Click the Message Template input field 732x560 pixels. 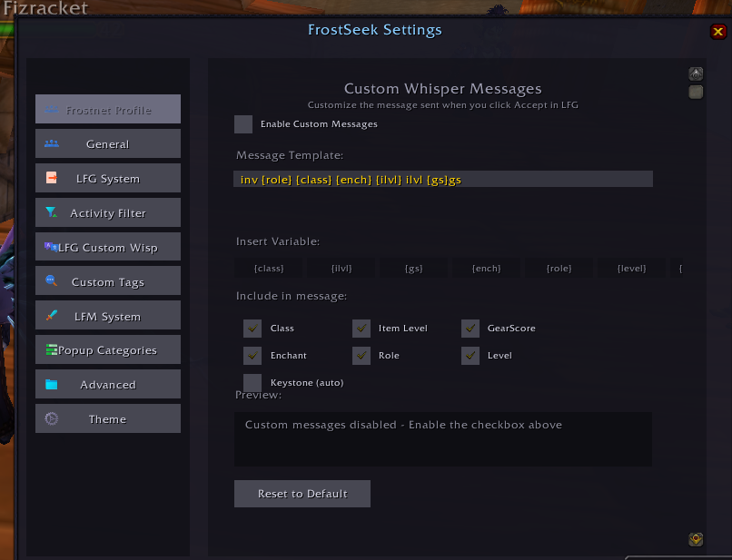pyautogui.click(x=443, y=179)
